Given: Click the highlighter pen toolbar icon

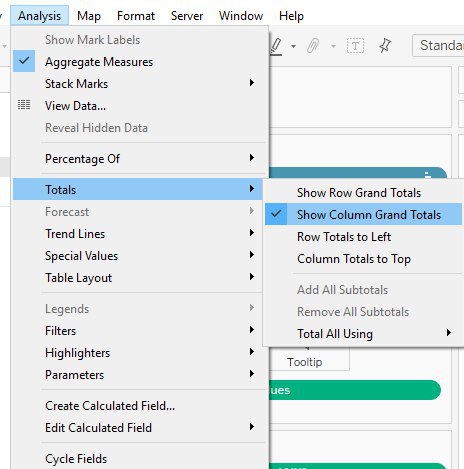Looking at the screenshot, I should click(x=276, y=46).
